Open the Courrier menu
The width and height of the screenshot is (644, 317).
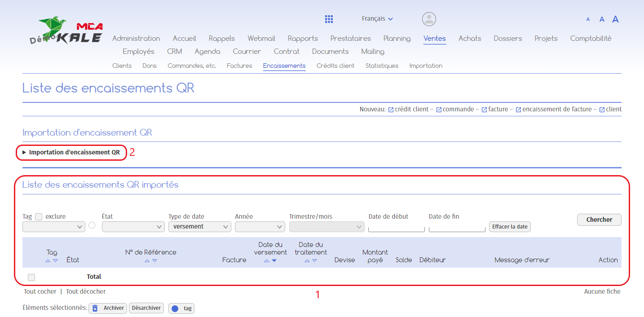pos(247,52)
